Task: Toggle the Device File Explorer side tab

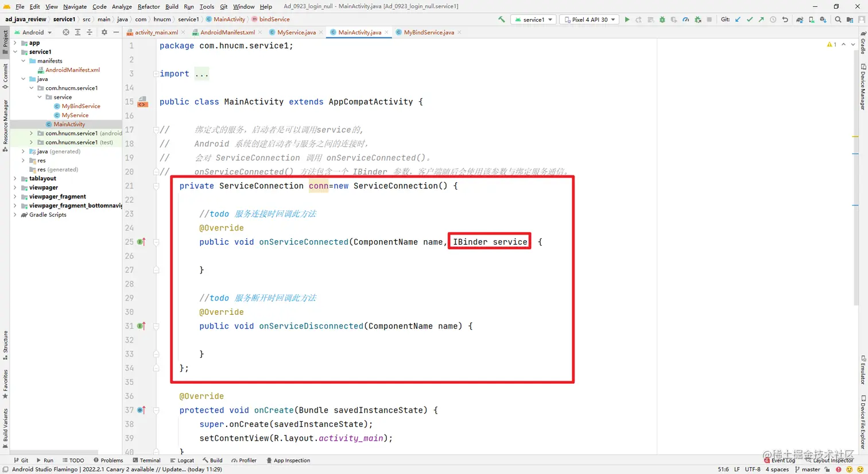Action: click(x=863, y=422)
